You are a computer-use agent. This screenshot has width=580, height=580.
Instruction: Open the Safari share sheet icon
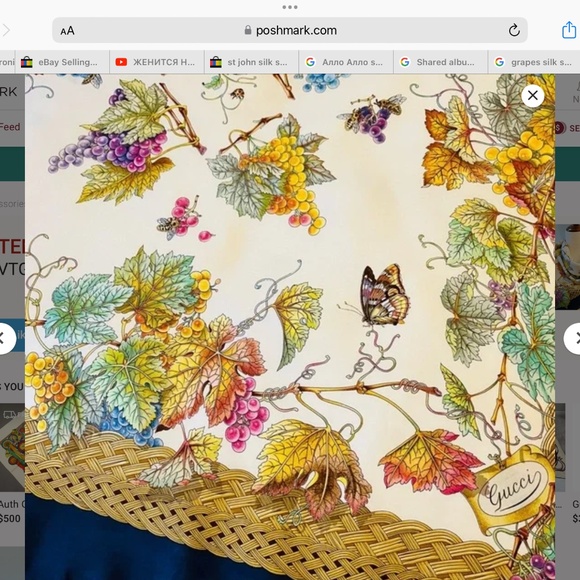coord(569,30)
